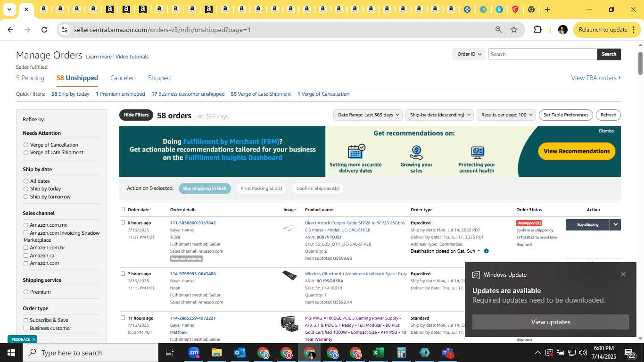This screenshot has width=644, height=362.
Task: Show hidden system tray icons
Action: point(537,353)
